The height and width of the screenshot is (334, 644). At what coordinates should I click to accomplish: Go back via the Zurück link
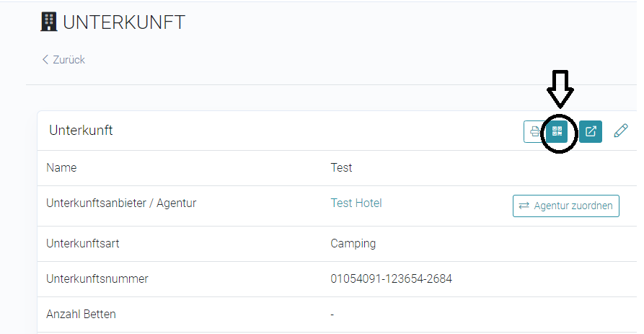63,60
